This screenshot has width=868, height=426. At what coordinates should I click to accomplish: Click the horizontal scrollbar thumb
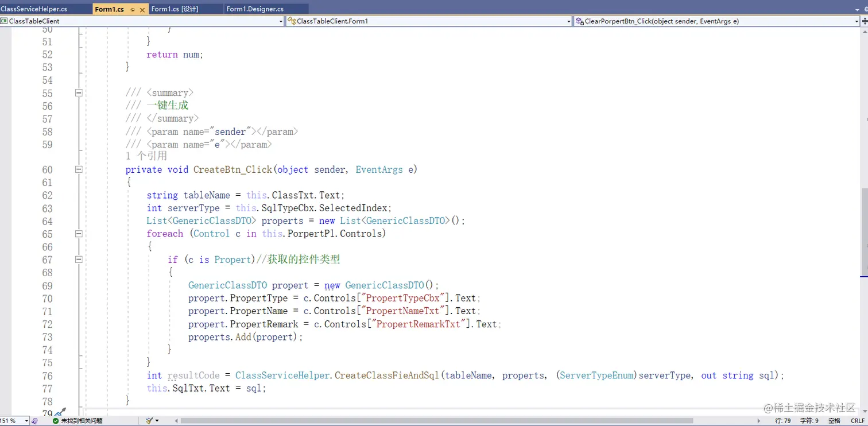pos(437,421)
